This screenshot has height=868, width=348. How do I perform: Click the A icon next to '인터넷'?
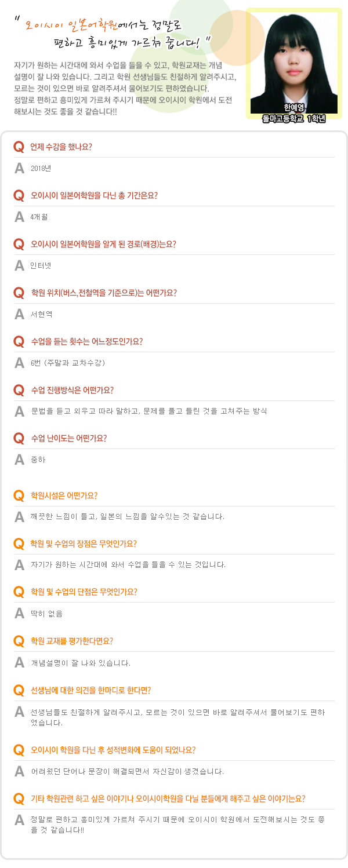[x=19, y=266]
